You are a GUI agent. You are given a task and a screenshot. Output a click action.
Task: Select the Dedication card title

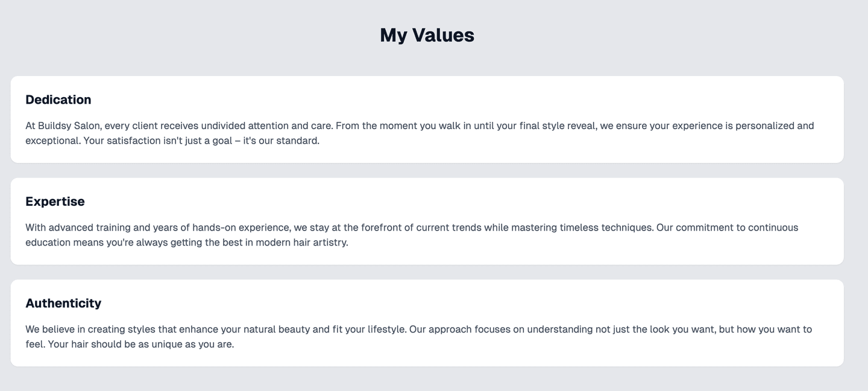tap(58, 100)
